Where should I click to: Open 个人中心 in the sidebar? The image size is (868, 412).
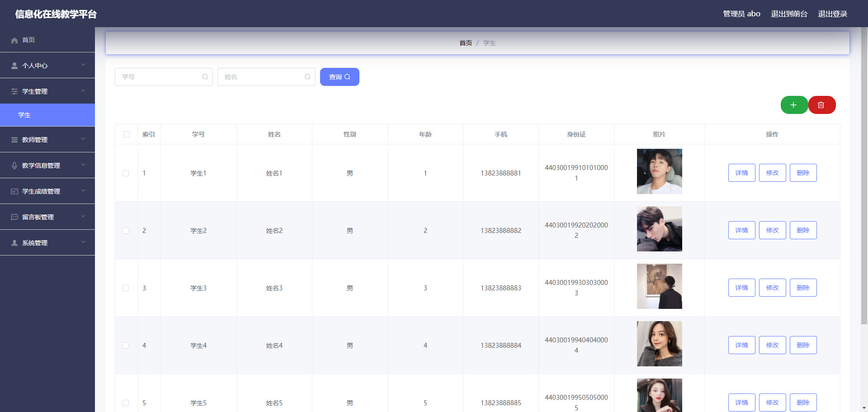[47, 66]
